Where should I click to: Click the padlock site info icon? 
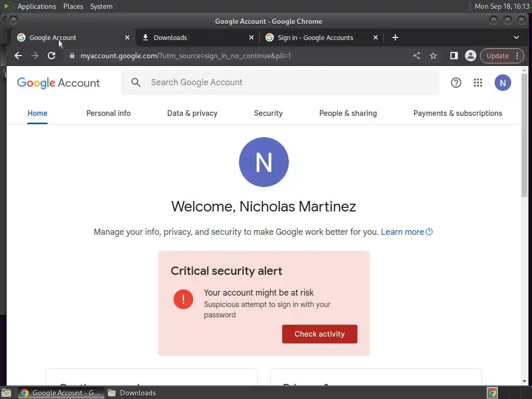72,56
